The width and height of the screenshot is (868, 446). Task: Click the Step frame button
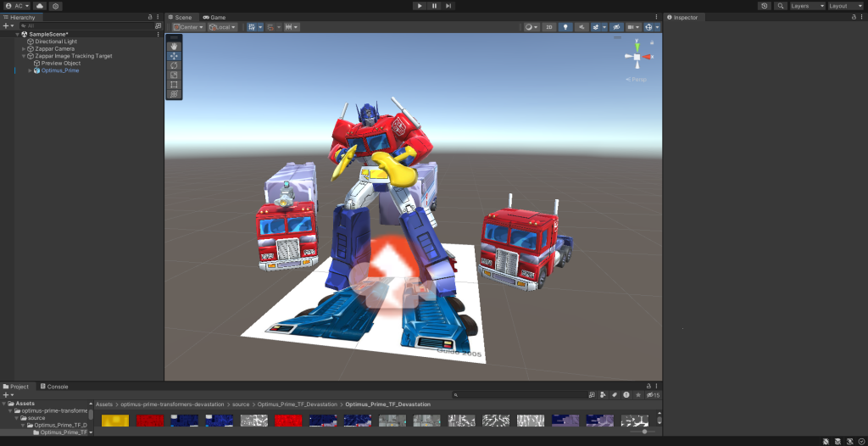[448, 6]
